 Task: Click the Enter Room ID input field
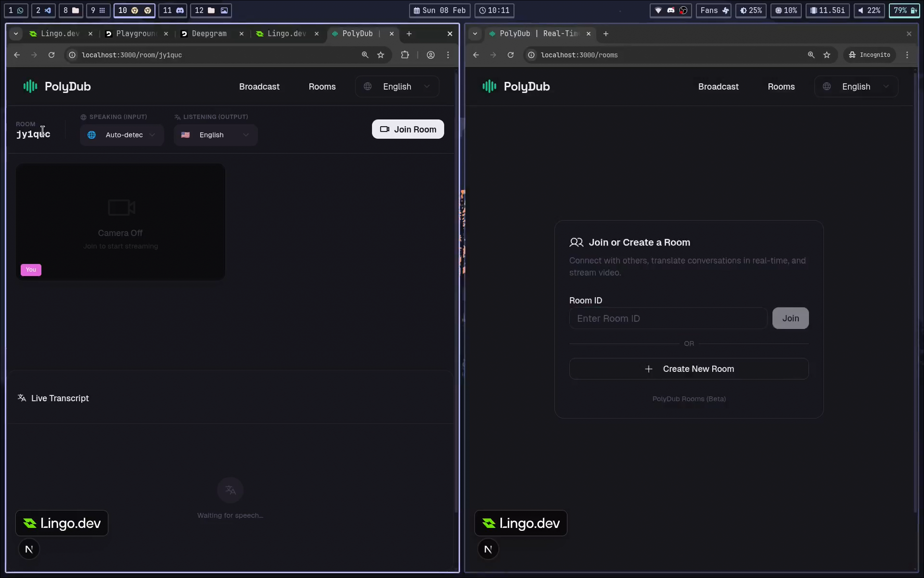[668, 318]
